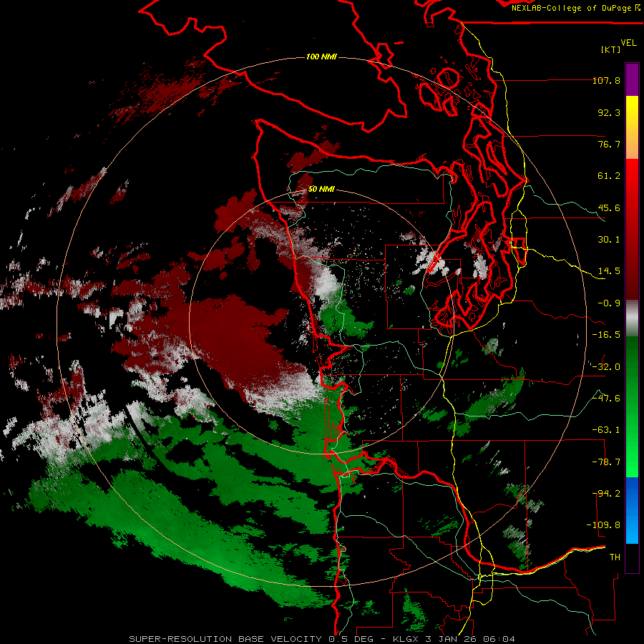The image size is (644, 644).
Task: Click the 50 NMI range ring label
Action: click(321, 189)
